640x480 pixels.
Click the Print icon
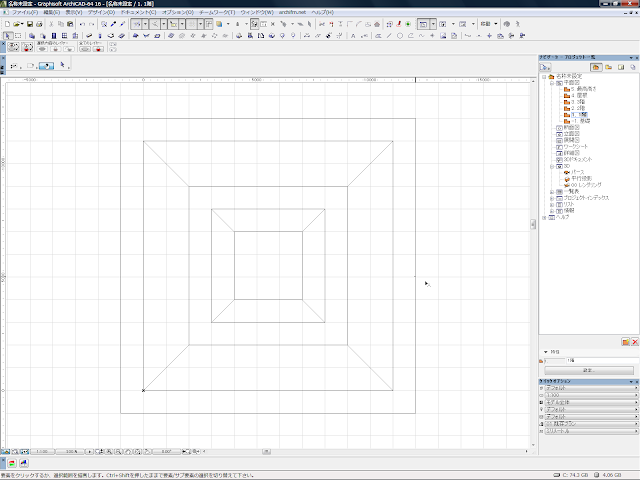pos(39,24)
